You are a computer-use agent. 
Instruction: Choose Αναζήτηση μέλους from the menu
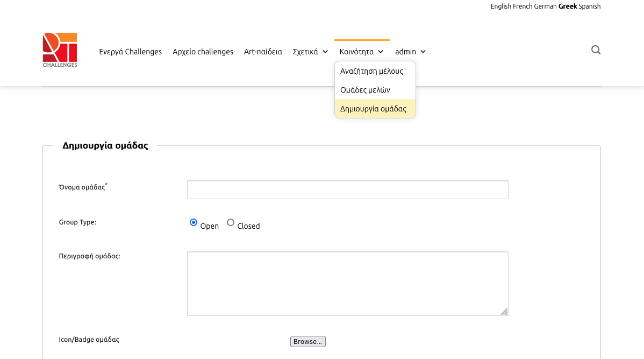click(371, 71)
